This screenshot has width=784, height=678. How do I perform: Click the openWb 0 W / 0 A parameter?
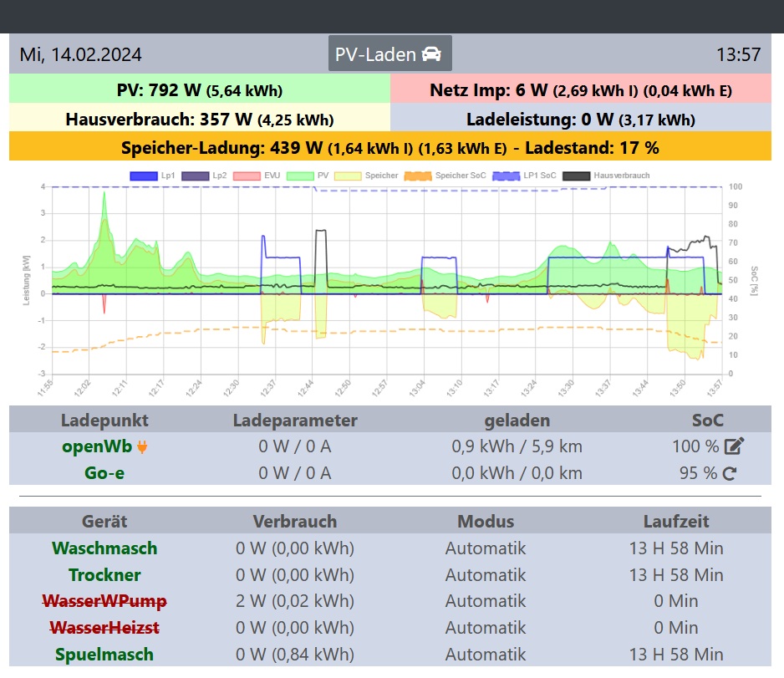pos(295,446)
